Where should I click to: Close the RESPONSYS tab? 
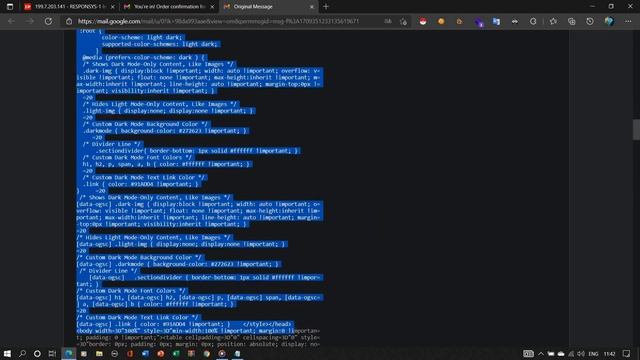pyautogui.click(x=113, y=7)
